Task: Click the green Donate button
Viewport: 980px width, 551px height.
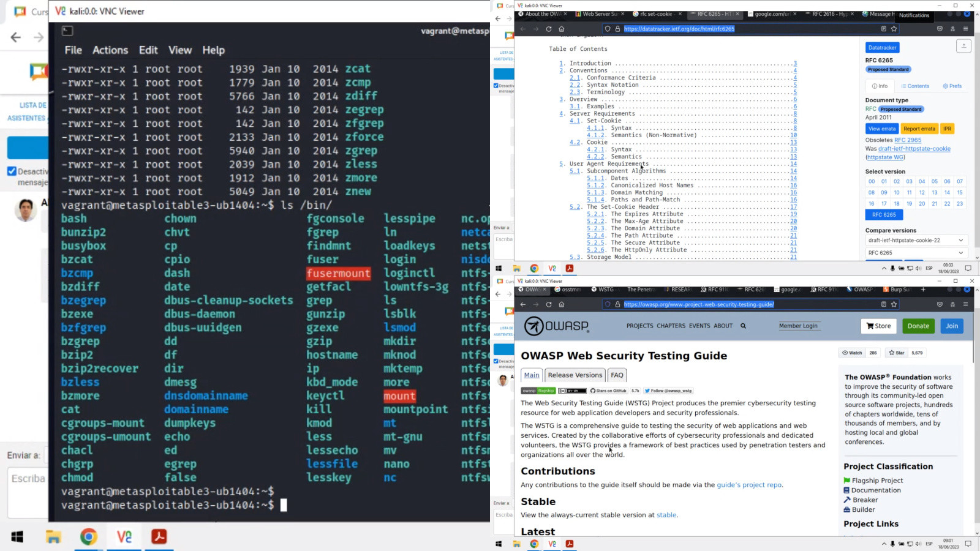Action: [918, 326]
